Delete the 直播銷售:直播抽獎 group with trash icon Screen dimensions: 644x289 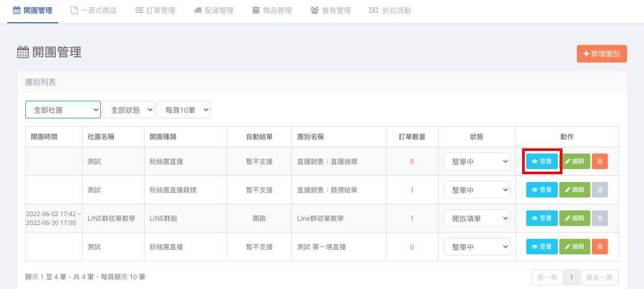(x=600, y=161)
